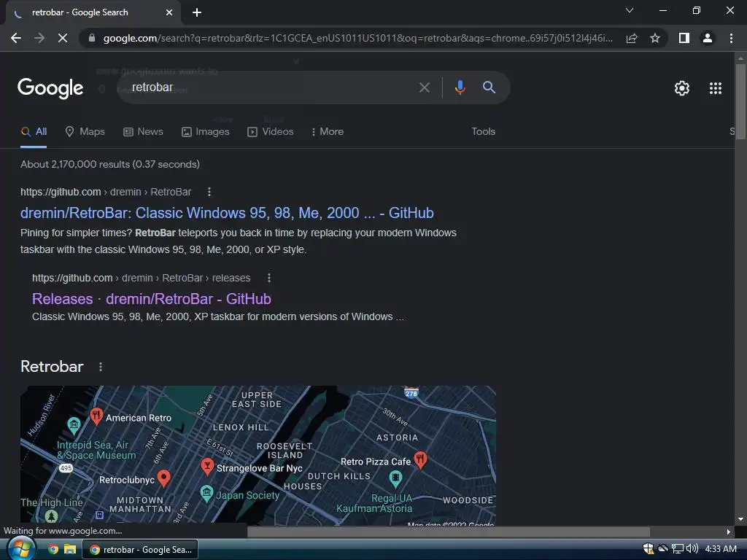This screenshot has height=560, width=747.
Task: Click the Retro Pizza Cafe pin
Action: [420, 459]
